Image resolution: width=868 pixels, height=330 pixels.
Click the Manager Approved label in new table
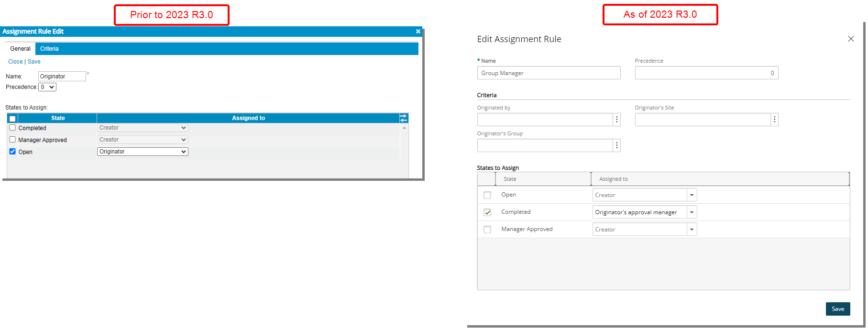tap(527, 229)
